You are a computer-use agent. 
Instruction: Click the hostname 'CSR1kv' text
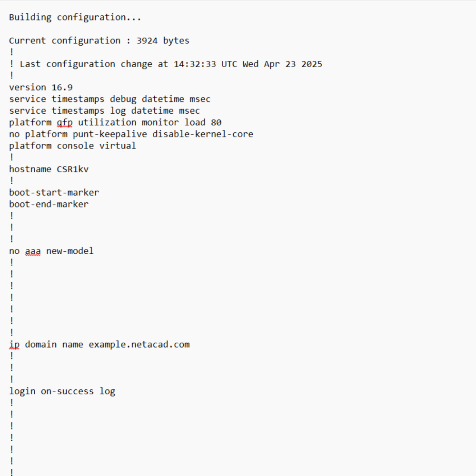[x=72, y=169]
